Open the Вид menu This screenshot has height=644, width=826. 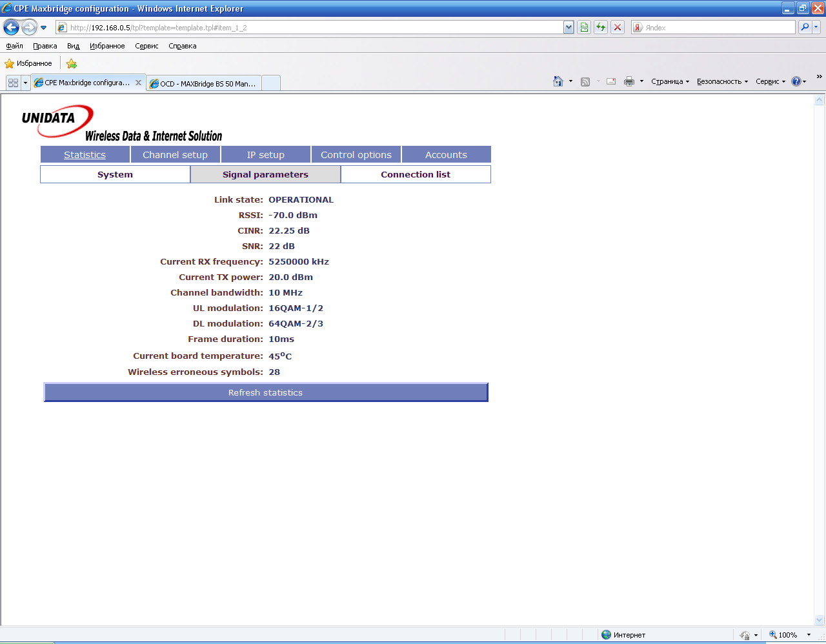[74, 46]
